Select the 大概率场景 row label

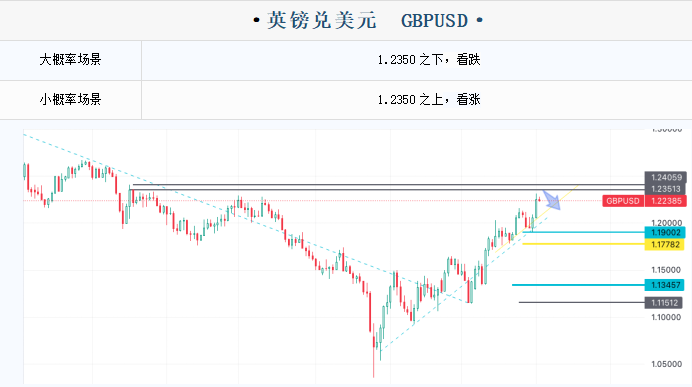coord(70,60)
